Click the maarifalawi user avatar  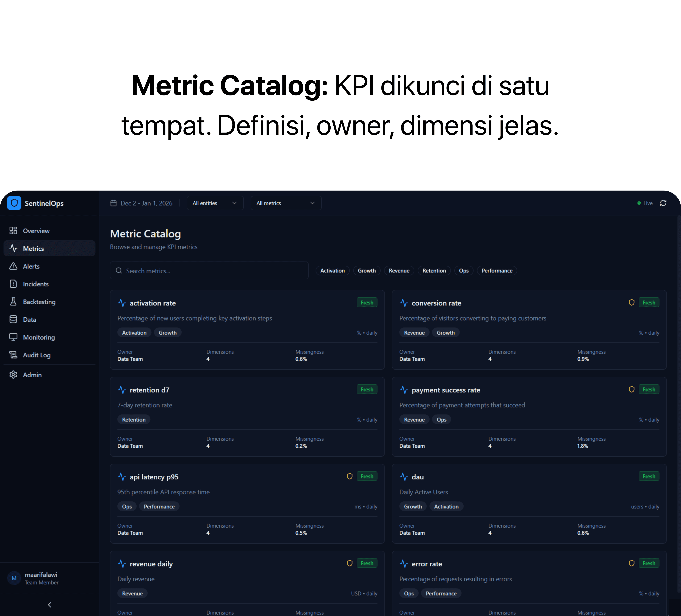pos(14,578)
